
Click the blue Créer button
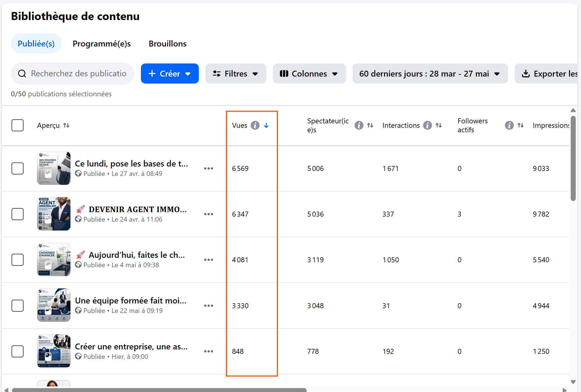point(170,73)
